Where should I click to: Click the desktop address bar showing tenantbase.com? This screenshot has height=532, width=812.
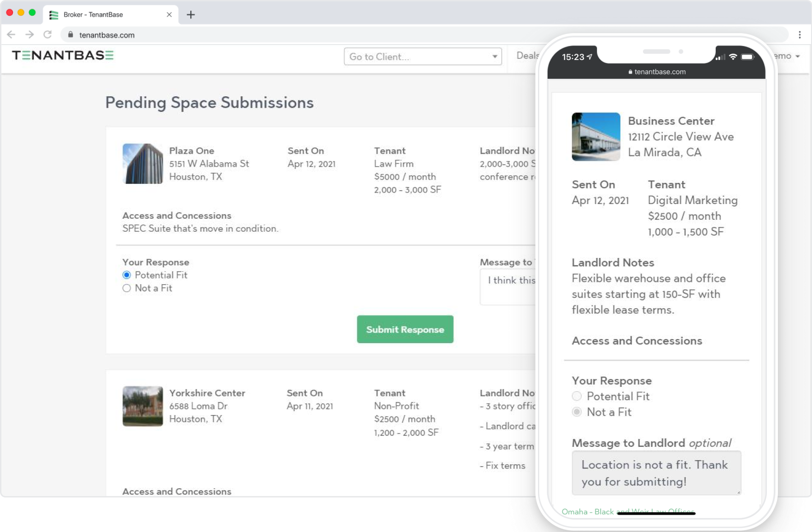pos(424,35)
